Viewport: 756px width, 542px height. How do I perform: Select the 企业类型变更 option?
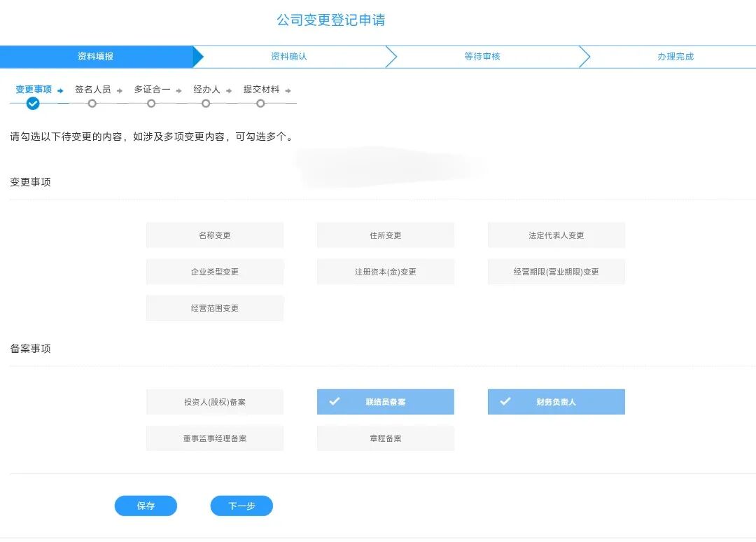point(215,272)
